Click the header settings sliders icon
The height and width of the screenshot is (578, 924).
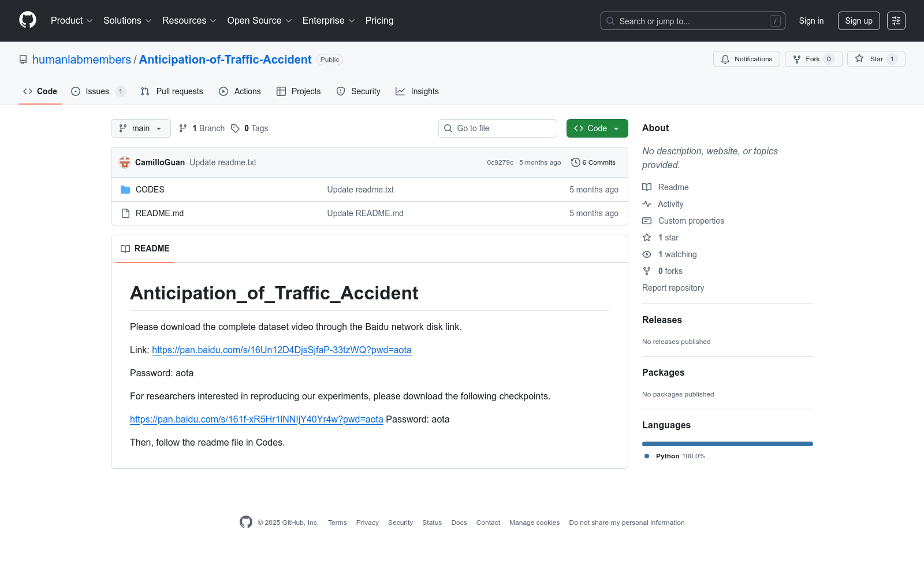pyautogui.click(x=896, y=21)
